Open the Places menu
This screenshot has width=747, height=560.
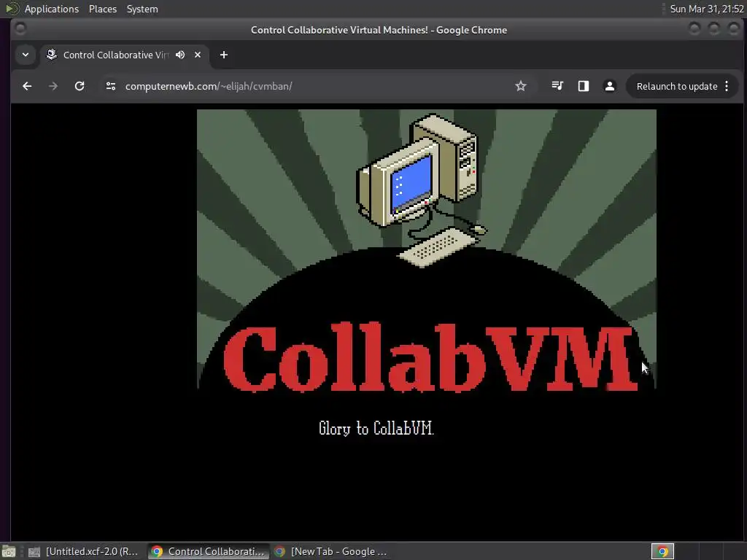[x=103, y=9]
